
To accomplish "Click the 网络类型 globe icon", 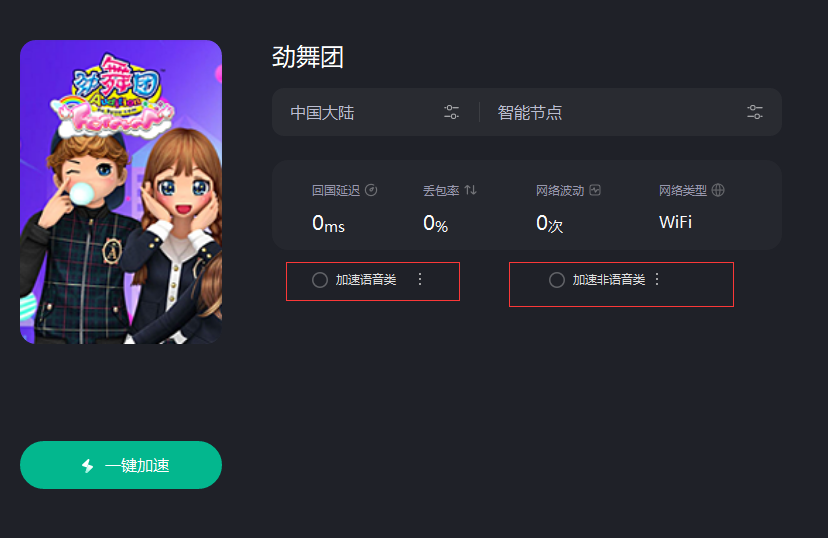I will click(718, 190).
